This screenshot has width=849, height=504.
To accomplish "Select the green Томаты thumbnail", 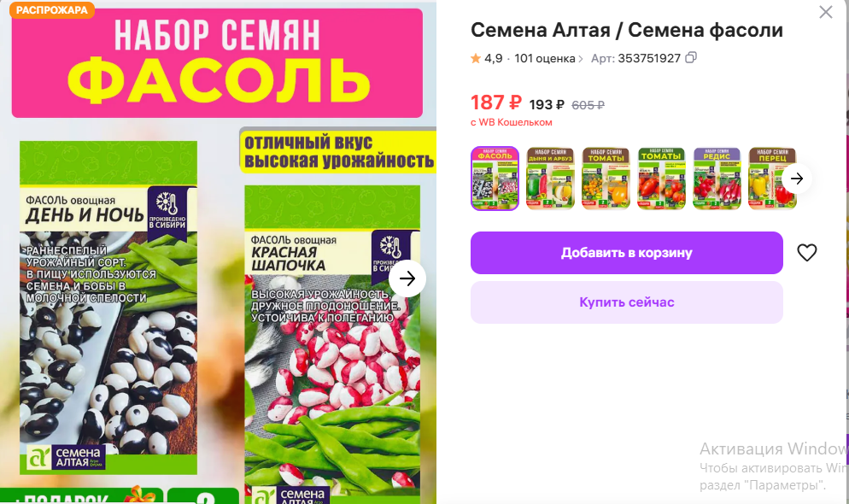I will [661, 178].
